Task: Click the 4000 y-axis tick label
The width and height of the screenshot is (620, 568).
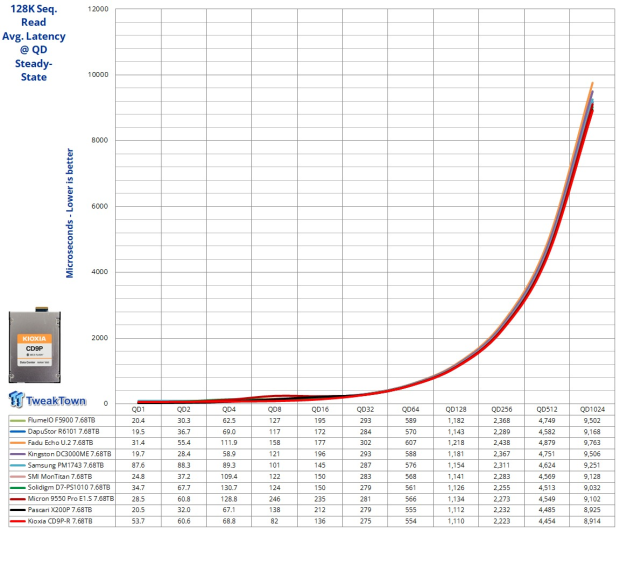Action: point(100,272)
